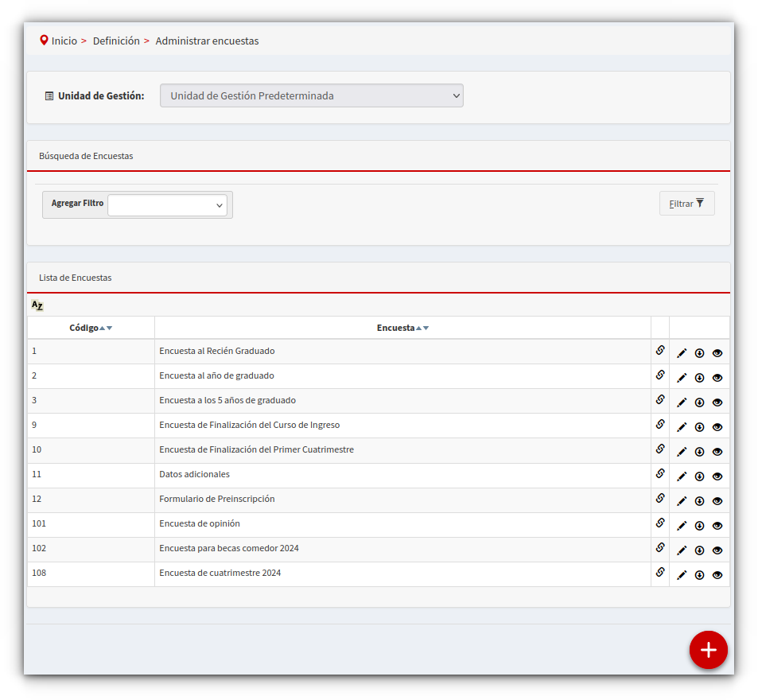This screenshot has height=700, width=758.
Task: Click link icon for Encuesta de cuatrimestre 2024
Action: pos(660,572)
